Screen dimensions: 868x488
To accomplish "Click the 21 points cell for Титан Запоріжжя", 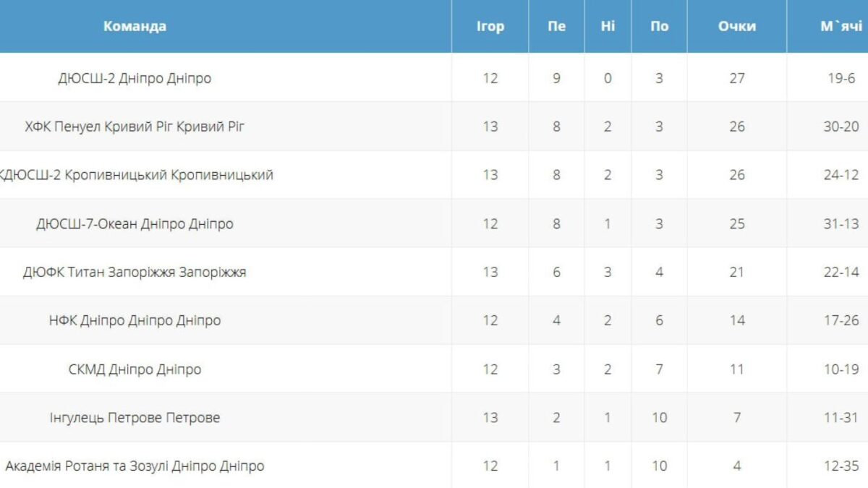I will 736,272.
